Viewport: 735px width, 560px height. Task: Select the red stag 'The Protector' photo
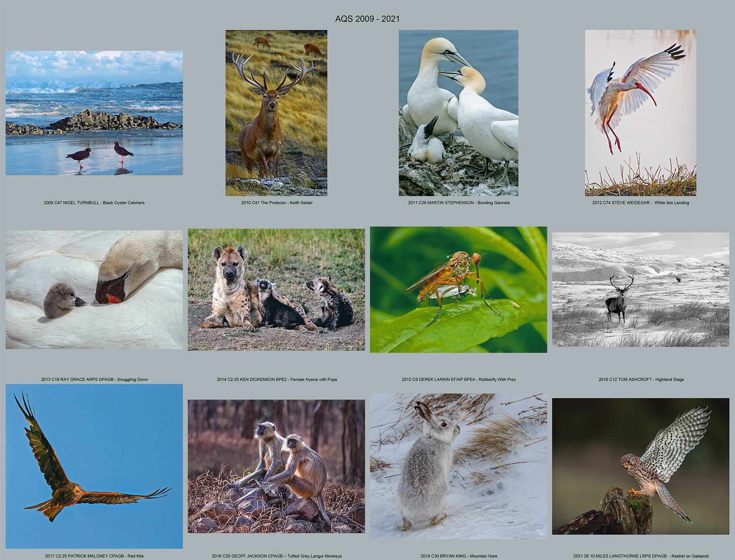click(x=276, y=113)
